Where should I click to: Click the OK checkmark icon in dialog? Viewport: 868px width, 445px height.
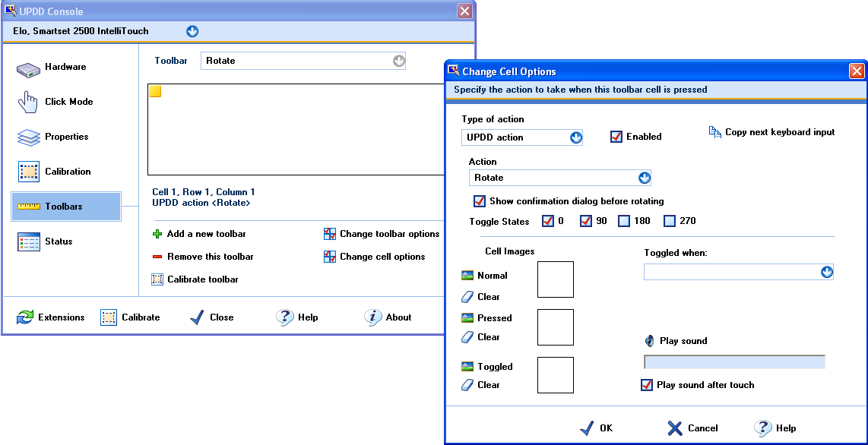pyautogui.click(x=587, y=428)
